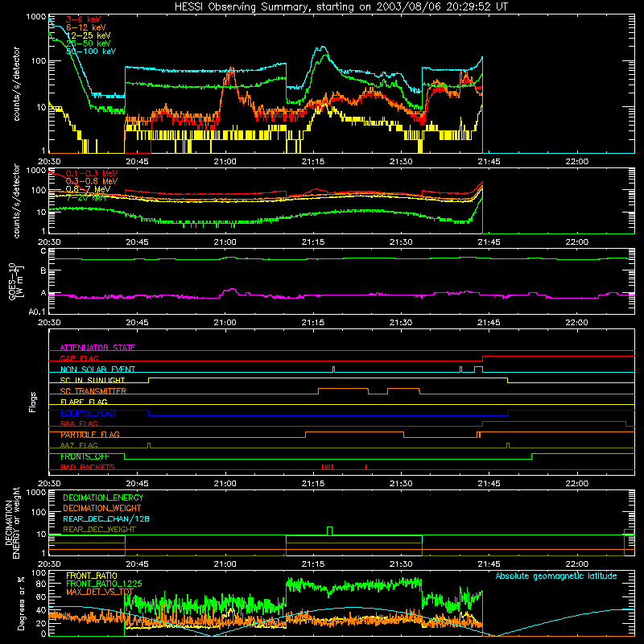Click the A0.1 tick label on GOES axis

coord(37,312)
